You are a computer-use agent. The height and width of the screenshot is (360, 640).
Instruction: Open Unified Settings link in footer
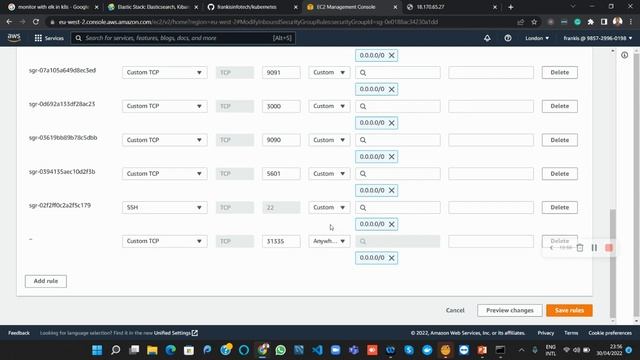click(176, 333)
